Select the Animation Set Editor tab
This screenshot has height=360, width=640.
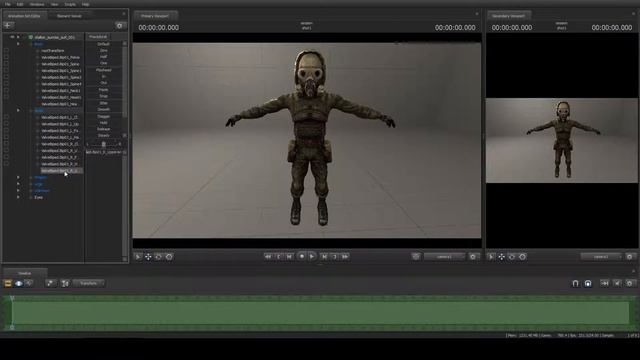click(x=24, y=16)
